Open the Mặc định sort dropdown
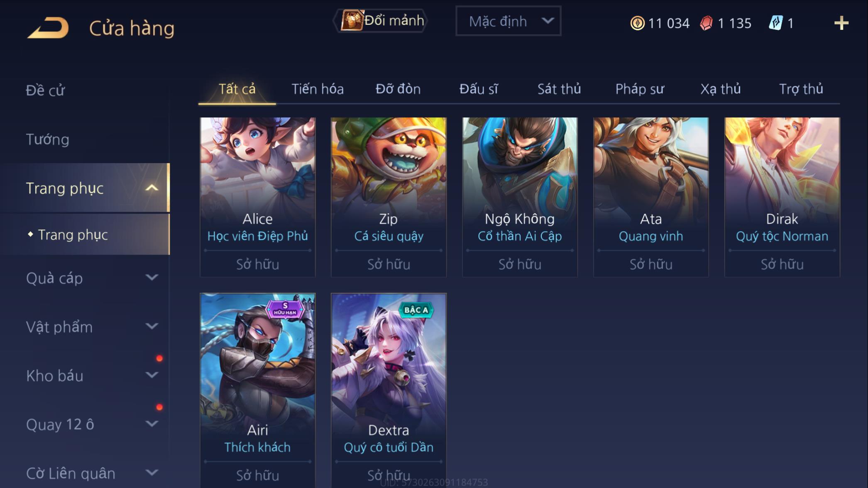The image size is (868, 488). (508, 21)
